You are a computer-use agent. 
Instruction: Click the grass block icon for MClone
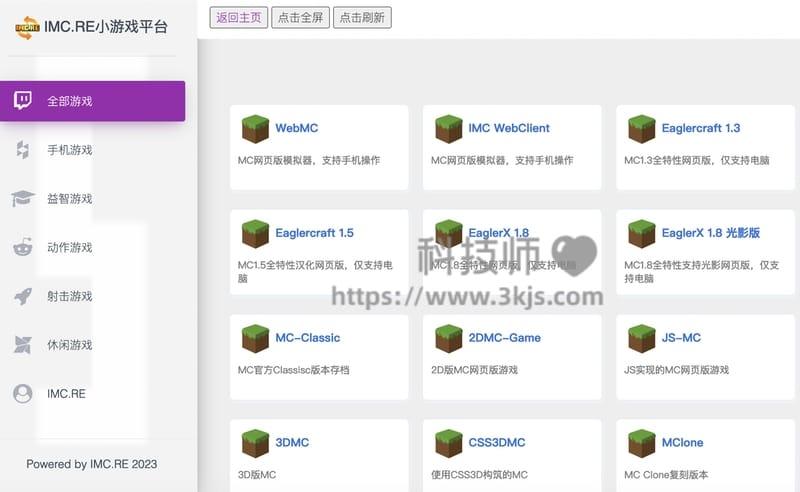coord(641,443)
